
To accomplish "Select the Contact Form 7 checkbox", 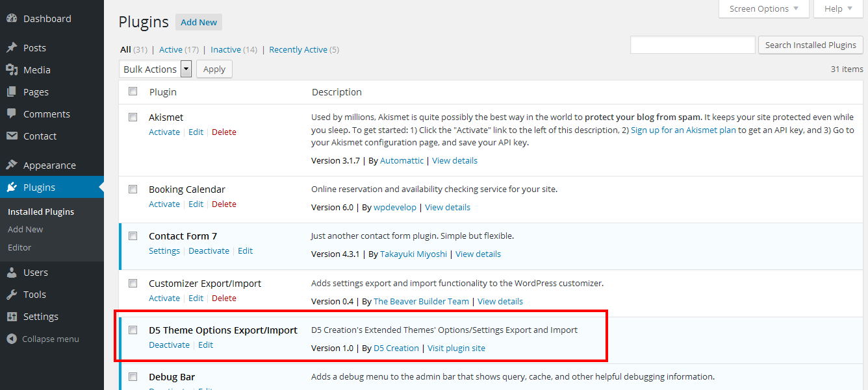I will click(133, 236).
